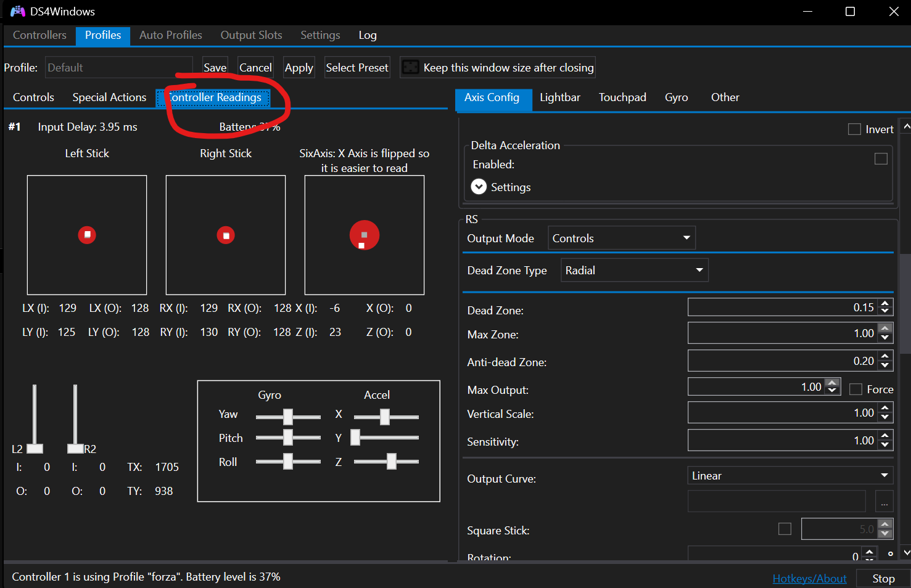This screenshot has height=588, width=911.
Task: Click the Accel X slider
Action: coord(386,417)
